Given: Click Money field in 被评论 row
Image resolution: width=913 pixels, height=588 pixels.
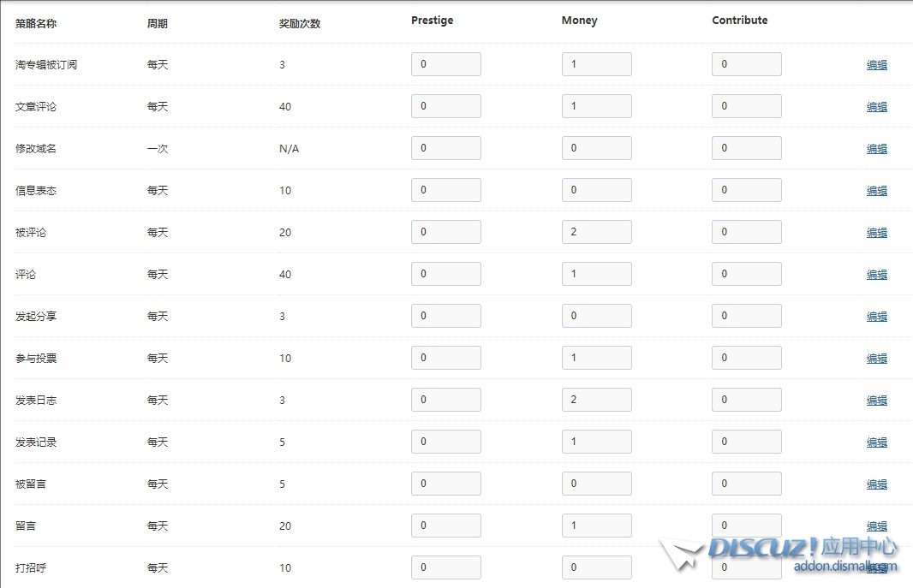Looking at the screenshot, I should 596,232.
